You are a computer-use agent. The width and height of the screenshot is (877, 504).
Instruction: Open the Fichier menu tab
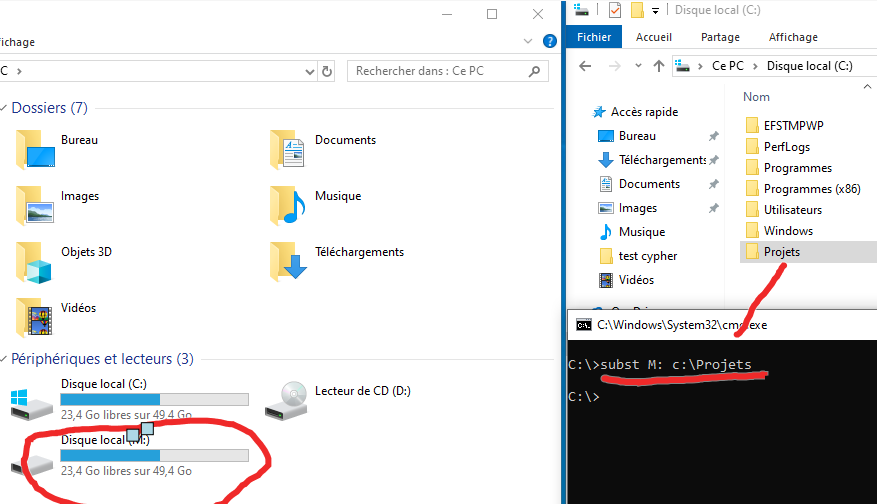[594, 37]
